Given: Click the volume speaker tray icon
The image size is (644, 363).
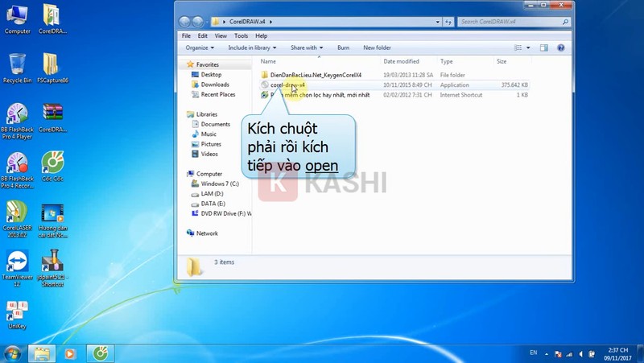Looking at the screenshot, I should click(580, 353).
